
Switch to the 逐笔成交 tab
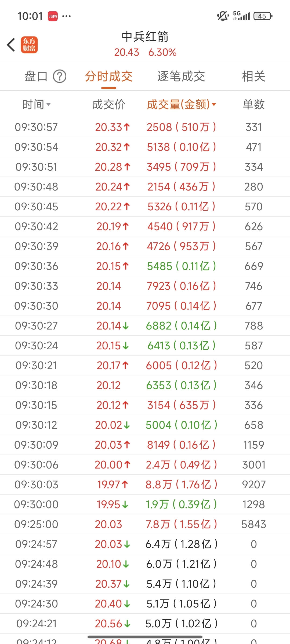(x=181, y=76)
